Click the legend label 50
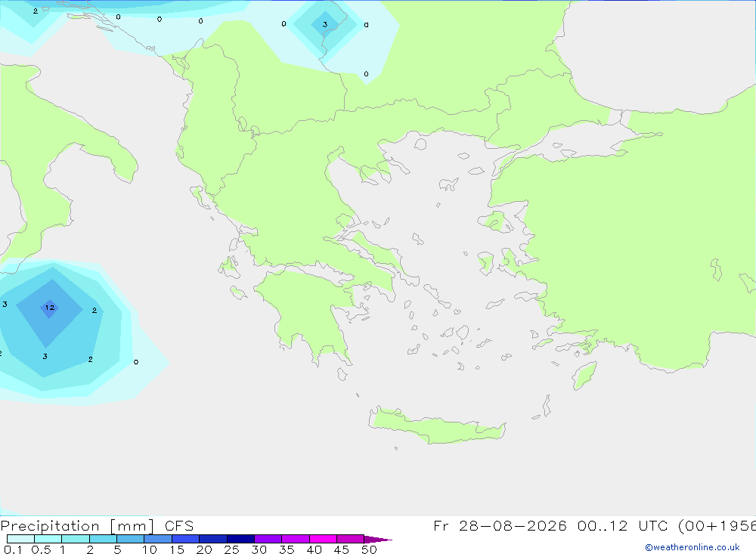This screenshot has height=554, width=756. [369, 549]
